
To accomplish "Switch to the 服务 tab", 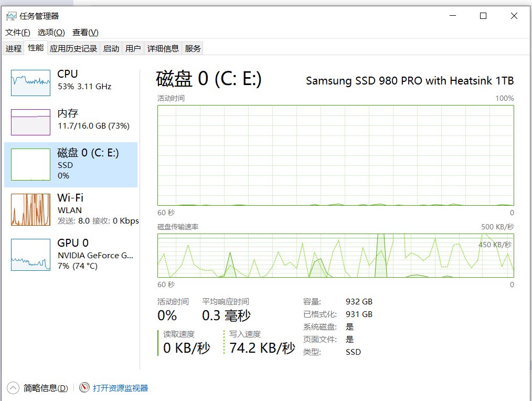I will tap(193, 48).
